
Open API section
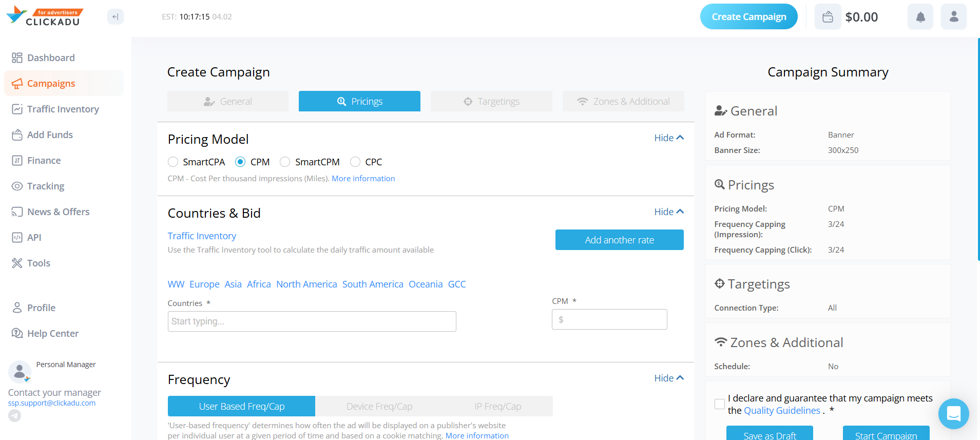[34, 237]
